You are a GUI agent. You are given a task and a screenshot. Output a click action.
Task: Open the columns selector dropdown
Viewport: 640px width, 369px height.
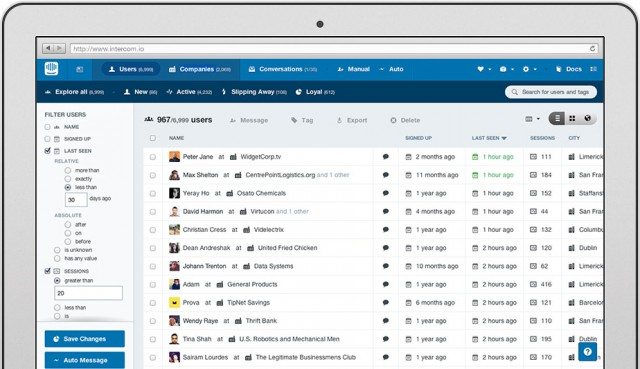click(532, 119)
